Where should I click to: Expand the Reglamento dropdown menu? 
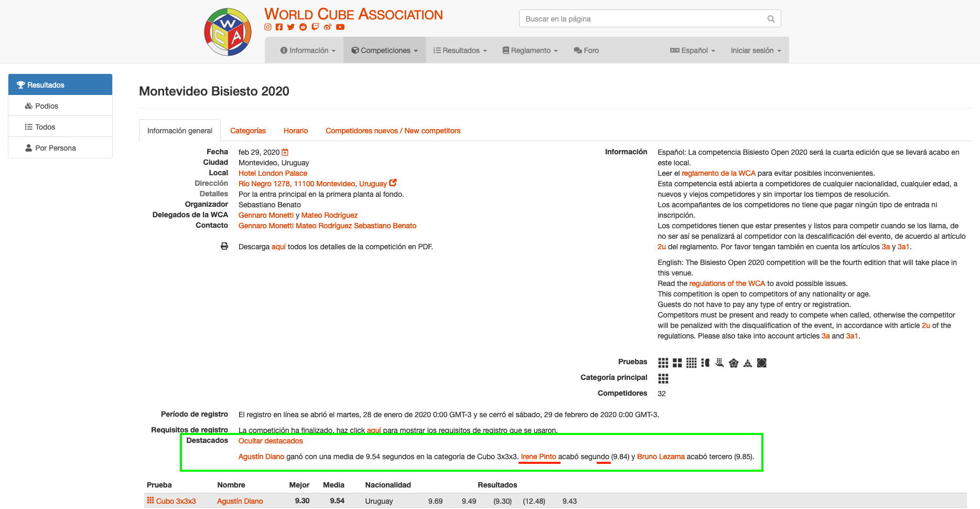[x=530, y=50]
